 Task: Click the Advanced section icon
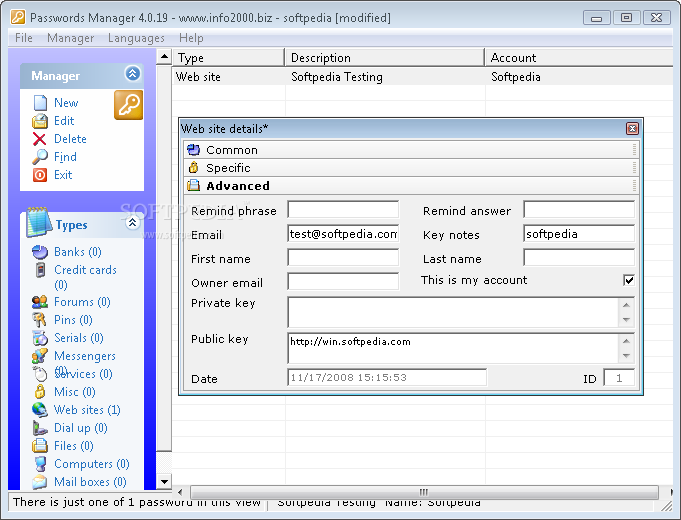194,185
